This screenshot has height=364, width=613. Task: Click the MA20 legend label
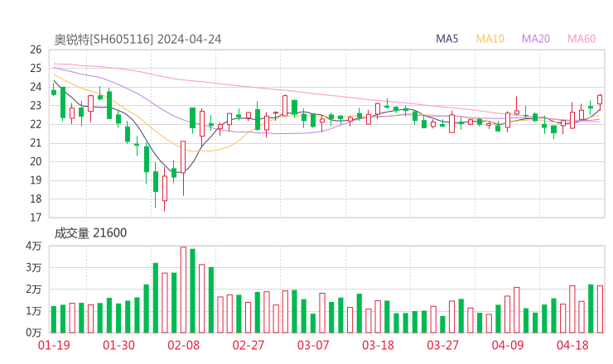[536, 39]
